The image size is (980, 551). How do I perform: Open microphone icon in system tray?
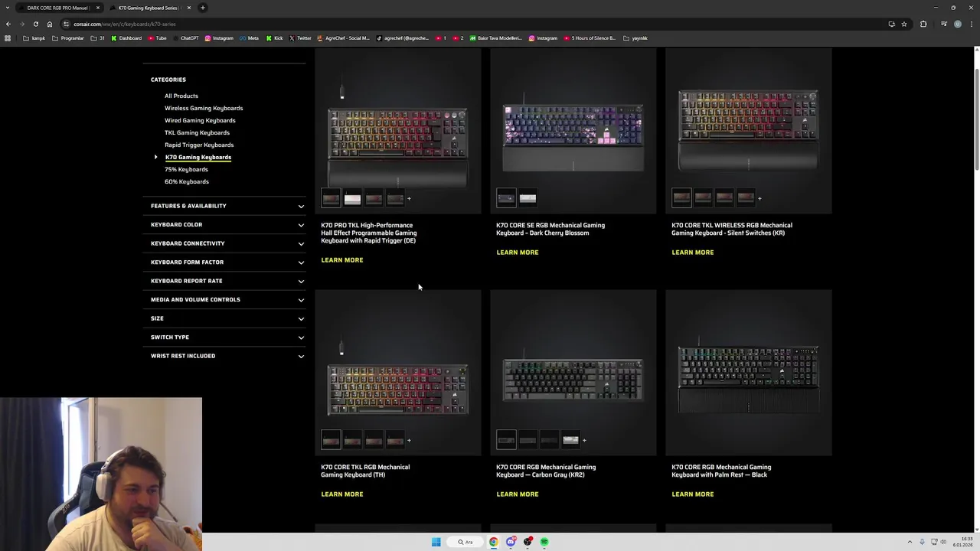tap(922, 542)
